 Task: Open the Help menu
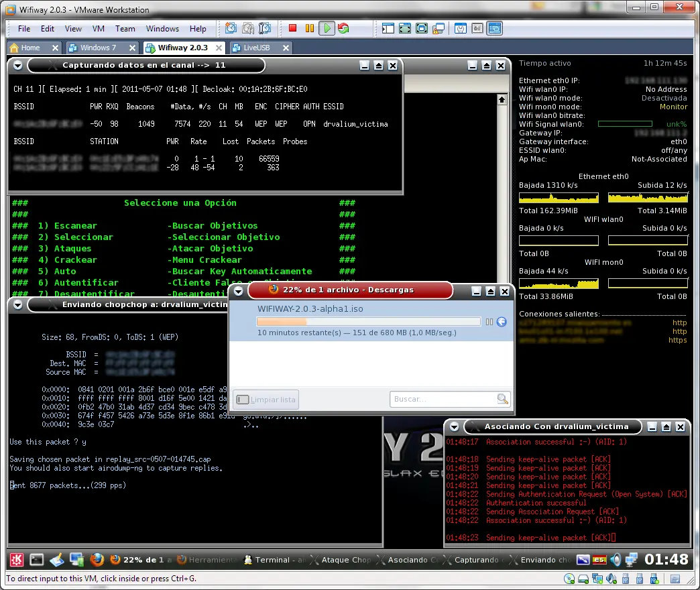tap(198, 29)
